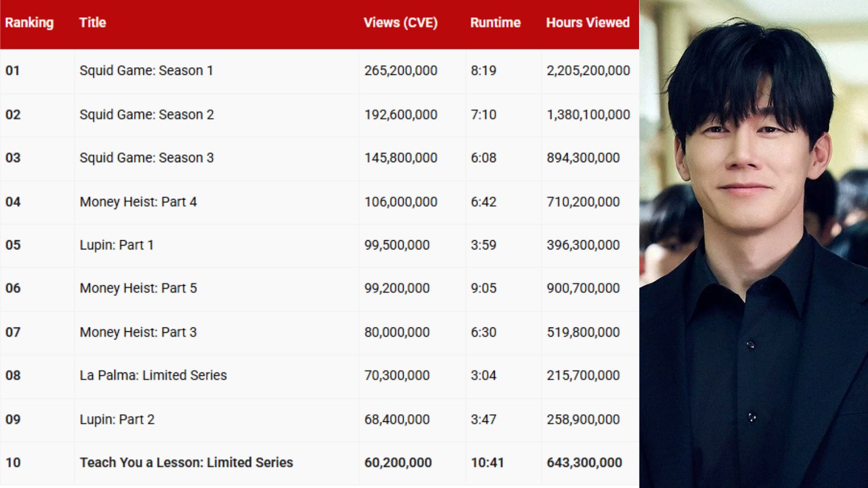Image resolution: width=868 pixels, height=488 pixels.
Task: Click hours viewed 519,800,000
Action: [583, 332]
